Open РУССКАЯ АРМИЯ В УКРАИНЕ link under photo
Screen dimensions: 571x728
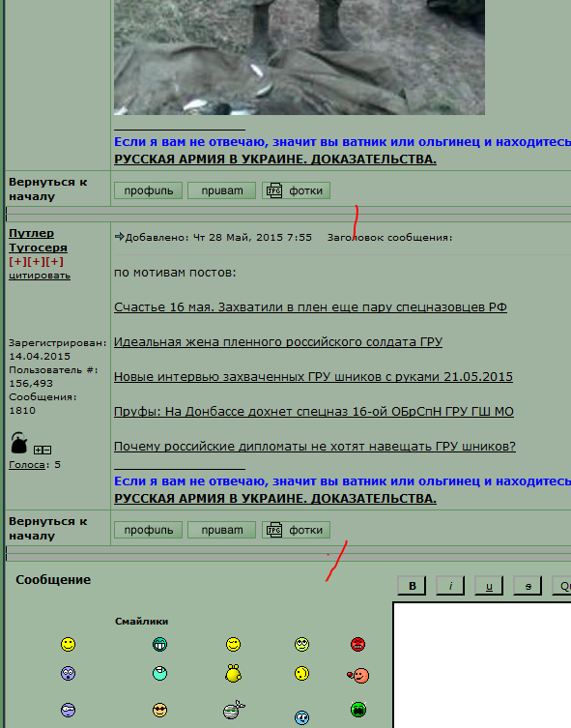click(275, 160)
